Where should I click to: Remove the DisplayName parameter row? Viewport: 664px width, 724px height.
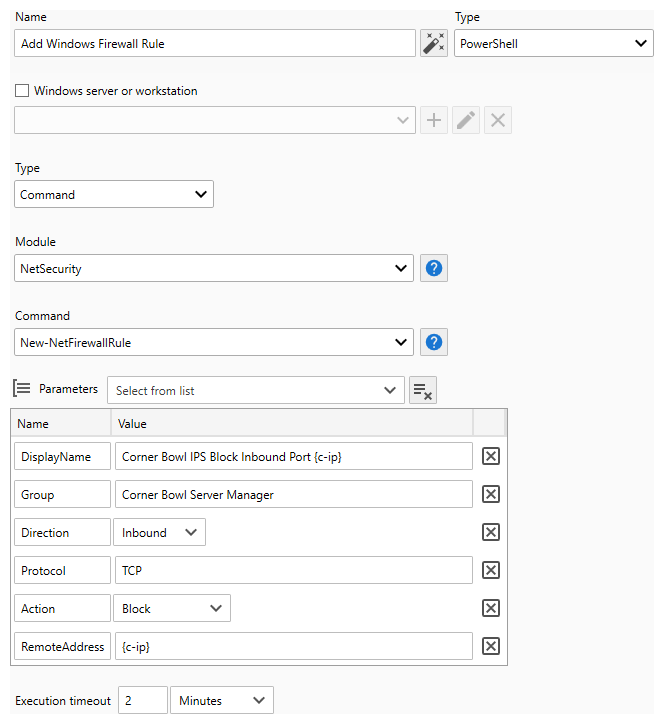490,456
